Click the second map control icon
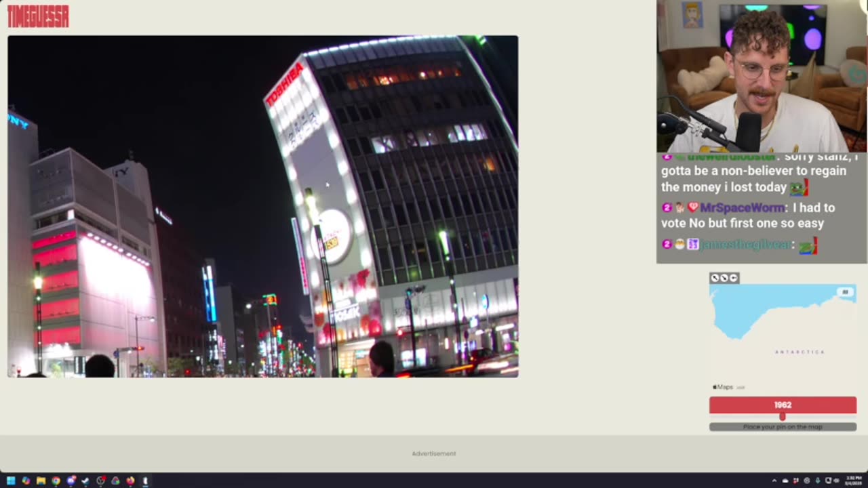The width and height of the screenshot is (868, 488). 724,278
